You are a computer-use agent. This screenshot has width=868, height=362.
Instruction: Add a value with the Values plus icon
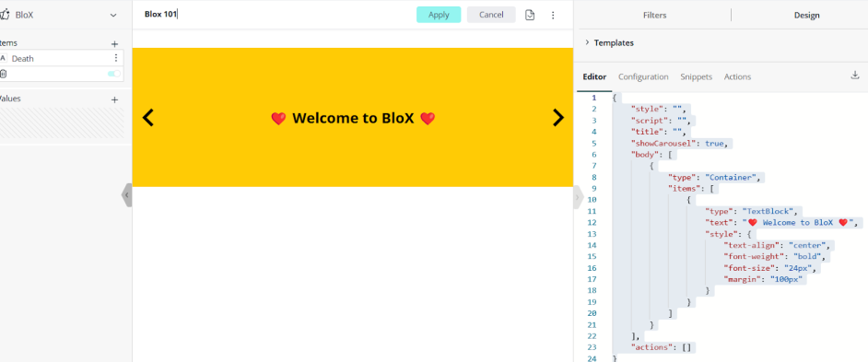click(x=114, y=99)
